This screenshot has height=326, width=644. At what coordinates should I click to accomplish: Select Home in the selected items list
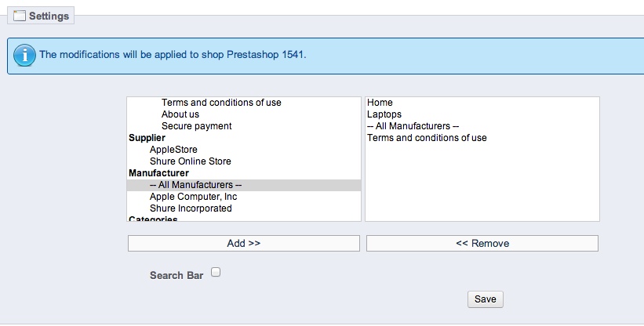pos(380,103)
